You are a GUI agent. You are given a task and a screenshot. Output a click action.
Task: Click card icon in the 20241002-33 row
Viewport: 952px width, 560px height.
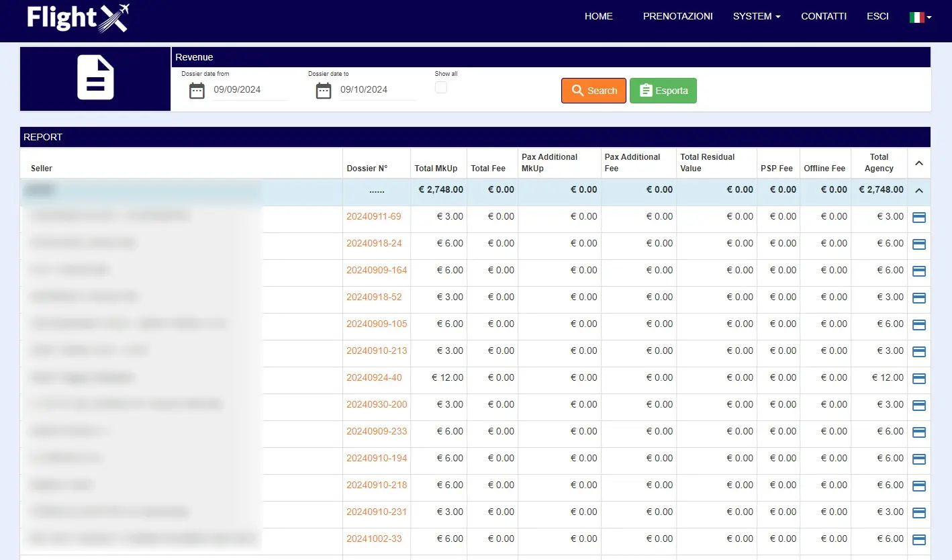pyautogui.click(x=919, y=539)
